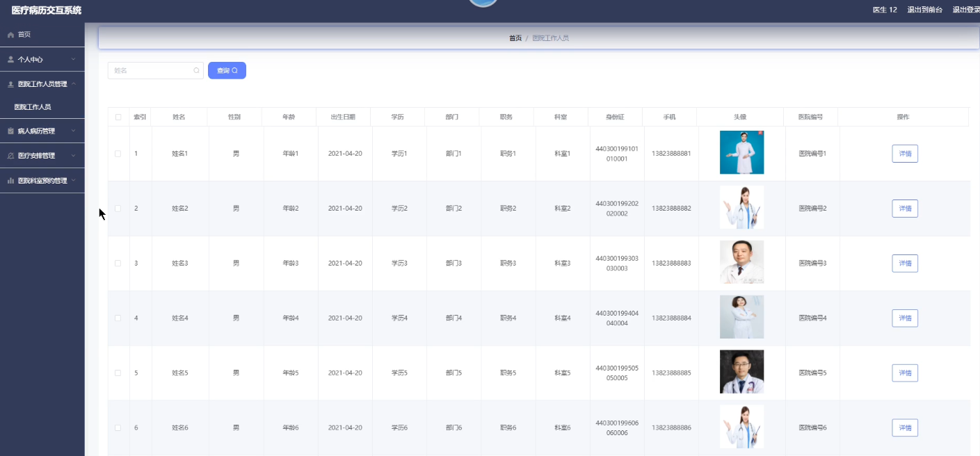Screen dimensions: 980x456
Task: Click the 医生 12 user label
Action: click(885, 10)
